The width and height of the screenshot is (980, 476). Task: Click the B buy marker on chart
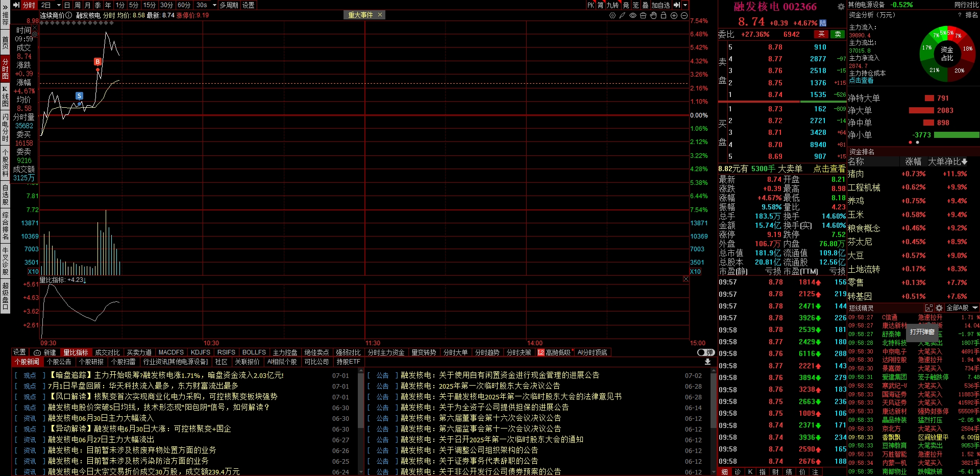[97, 62]
